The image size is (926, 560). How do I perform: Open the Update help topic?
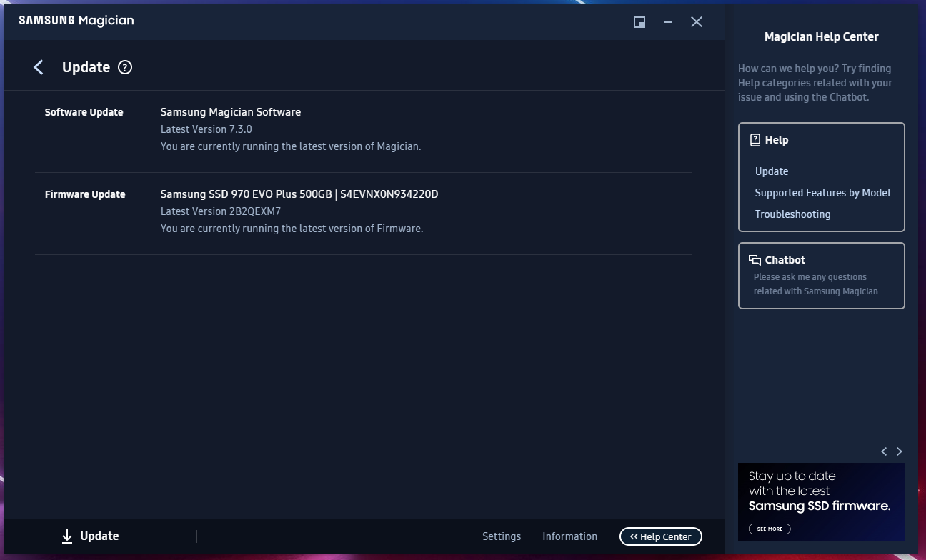click(772, 171)
